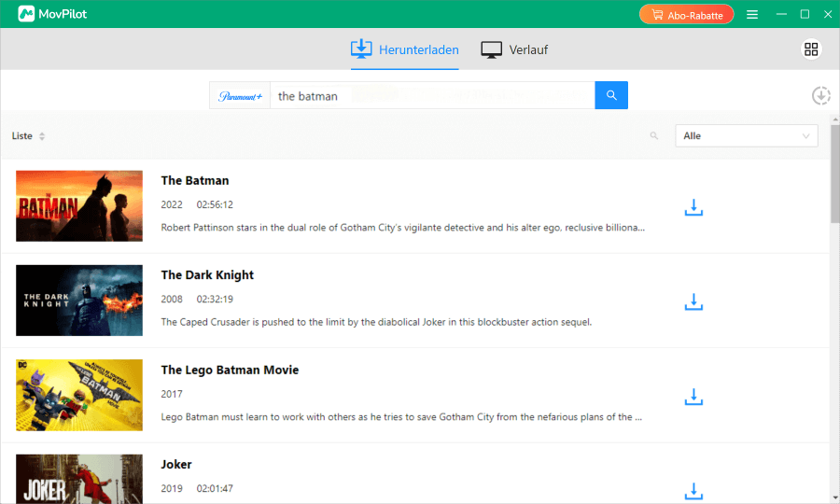Viewport: 840px width, 504px height.
Task: Click the duration '02:56:12'
Action: (x=215, y=204)
